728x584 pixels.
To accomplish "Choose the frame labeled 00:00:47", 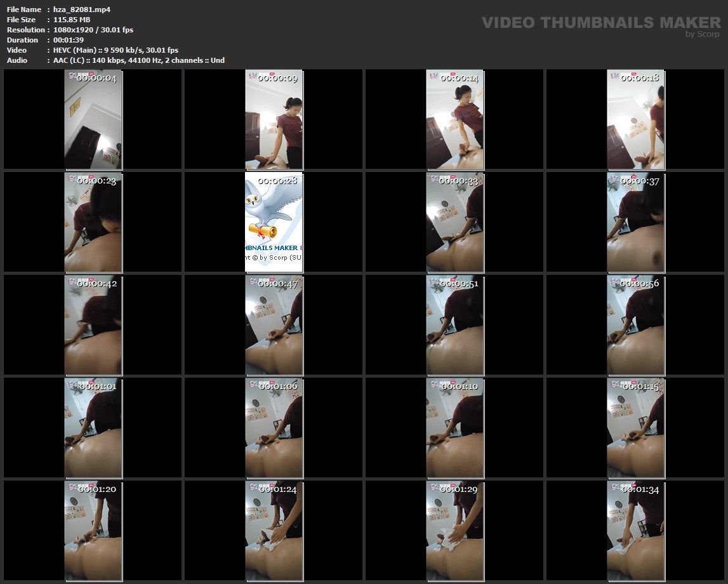I will tap(274, 325).
